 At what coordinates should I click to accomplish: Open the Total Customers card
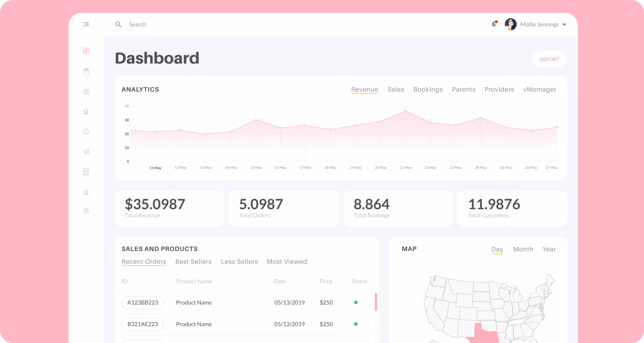[x=512, y=209]
